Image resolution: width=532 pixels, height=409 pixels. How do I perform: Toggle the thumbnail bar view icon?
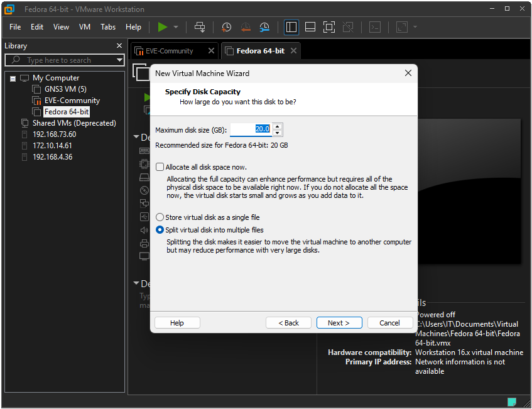click(x=310, y=27)
